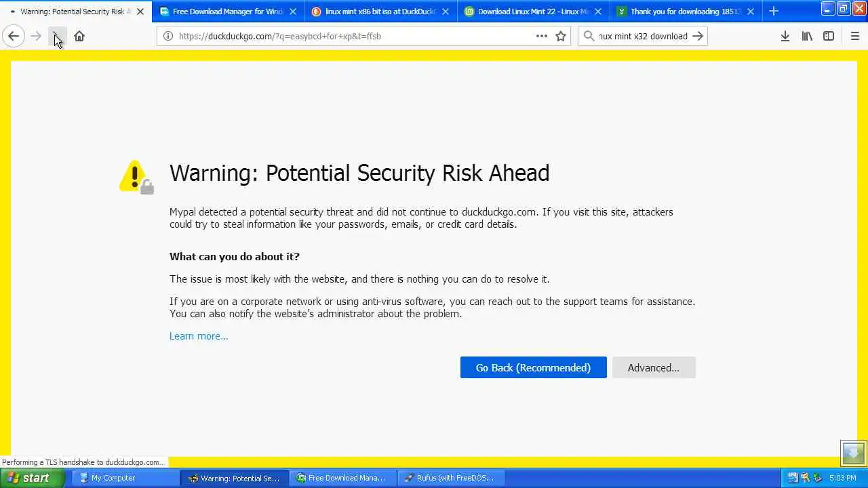
Task: Click the first system tray network icon
Action: 792,478
